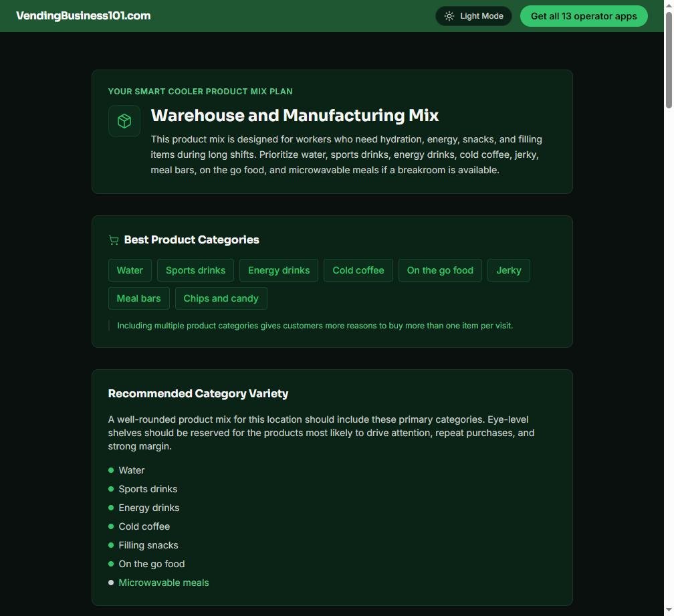This screenshot has width=674, height=616.
Task: Open Get all 13 operator apps
Action: pyautogui.click(x=584, y=16)
